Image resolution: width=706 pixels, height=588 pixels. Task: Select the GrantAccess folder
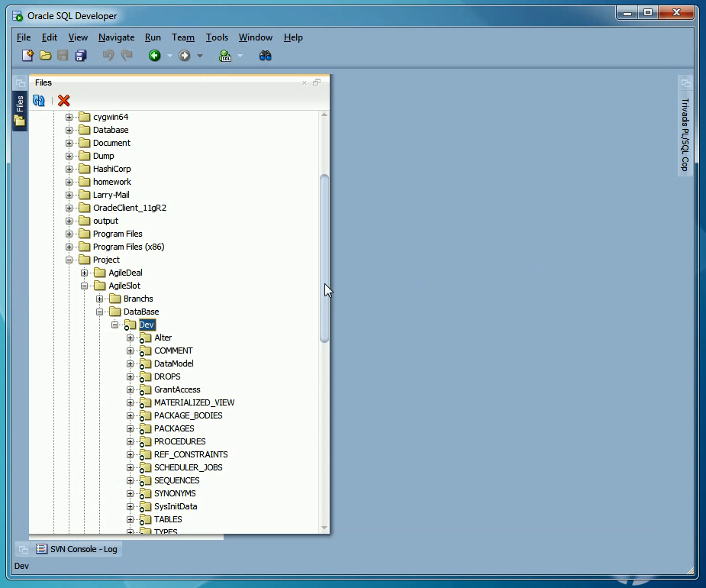(x=177, y=389)
